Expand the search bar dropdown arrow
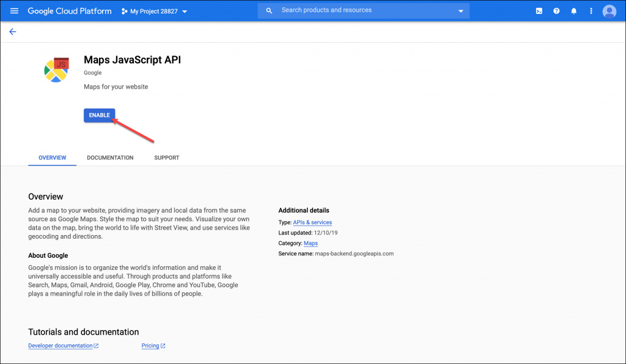The width and height of the screenshot is (626, 364). (x=461, y=11)
